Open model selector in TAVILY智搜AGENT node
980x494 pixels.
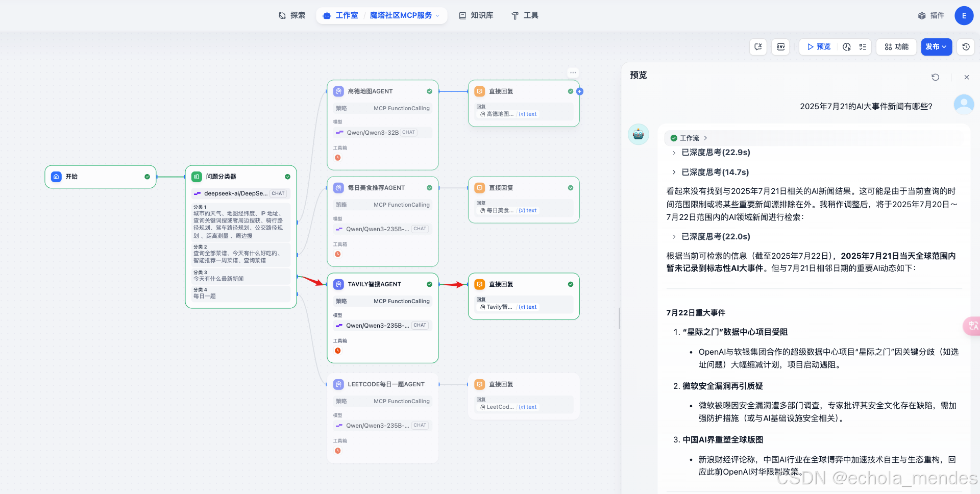(383, 326)
